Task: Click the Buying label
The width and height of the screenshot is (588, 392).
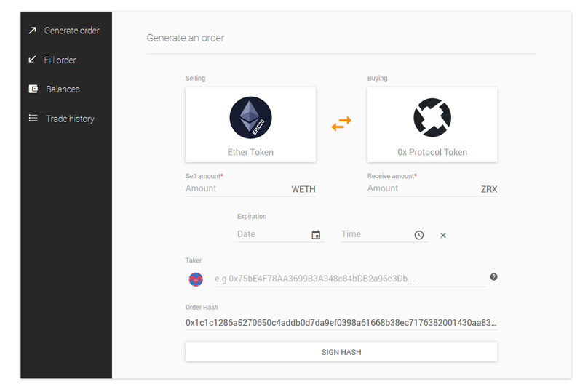Action: point(377,78)
